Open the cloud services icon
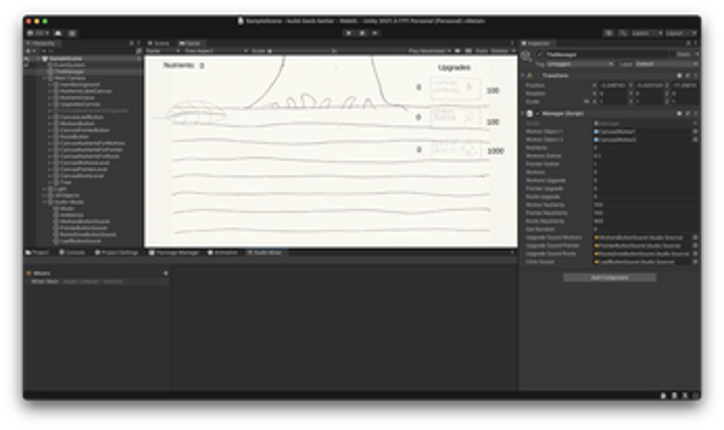Viewport: 724px width, 430px height. pos(58,33)
